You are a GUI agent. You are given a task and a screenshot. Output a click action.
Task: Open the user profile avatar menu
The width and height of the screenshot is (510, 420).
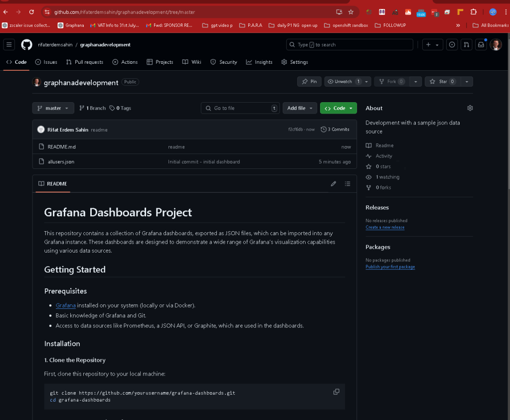pyautogui.click(x=496, y=44)
